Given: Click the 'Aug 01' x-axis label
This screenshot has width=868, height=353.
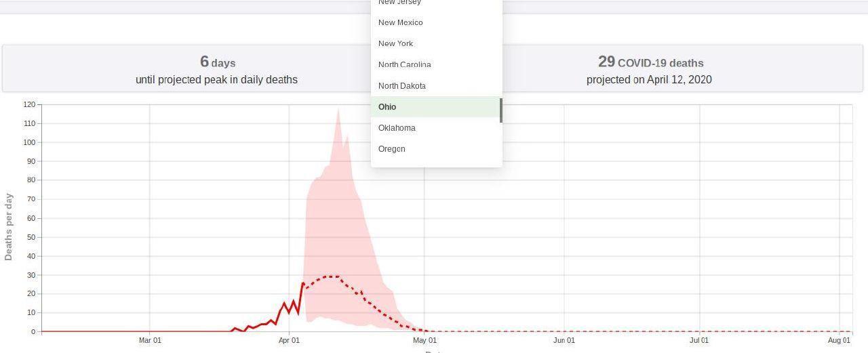Looking at the screenshot, I should pos(839,340).
